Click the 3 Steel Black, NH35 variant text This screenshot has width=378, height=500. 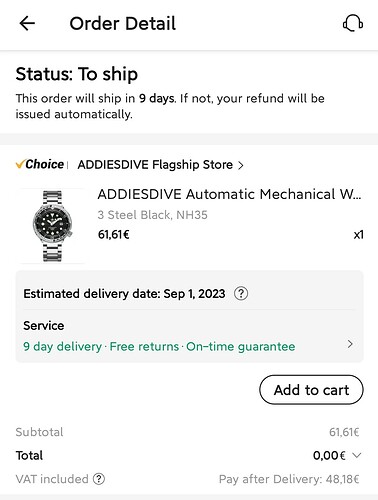click(152, 215)
